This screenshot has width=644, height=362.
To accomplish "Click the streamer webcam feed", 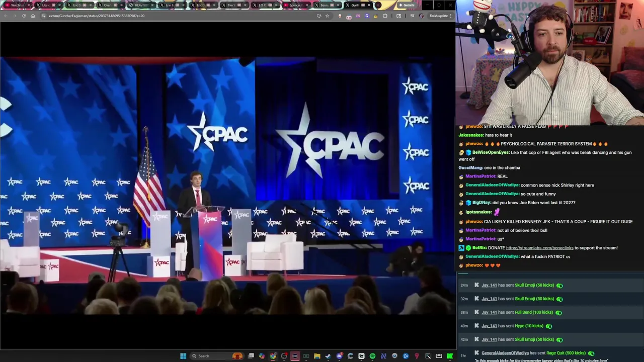I will point(549,62).
